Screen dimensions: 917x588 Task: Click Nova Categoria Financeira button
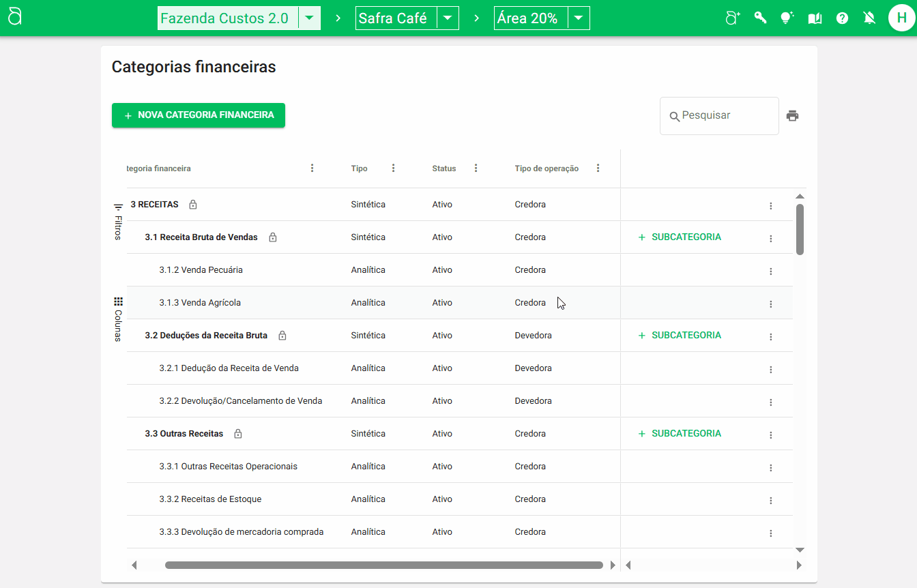pyautogui.click(x=199, y=115)
